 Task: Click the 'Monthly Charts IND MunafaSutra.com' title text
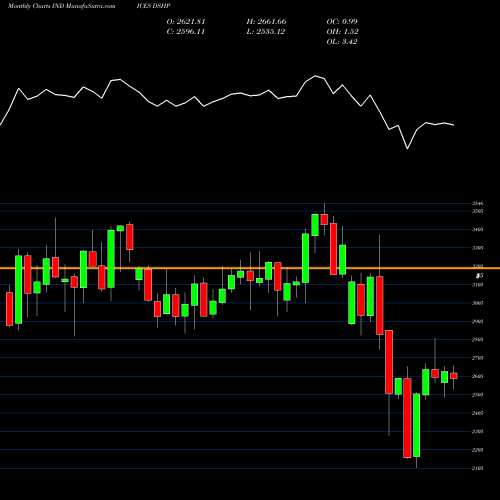[x=61, y=6]
